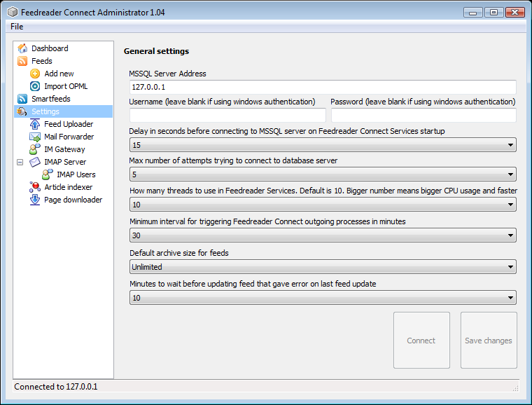Click the Mail Forwarder envelope icon
Image resolution: width=532 pixels, height=405 pixels.
[x=36, y=137]
